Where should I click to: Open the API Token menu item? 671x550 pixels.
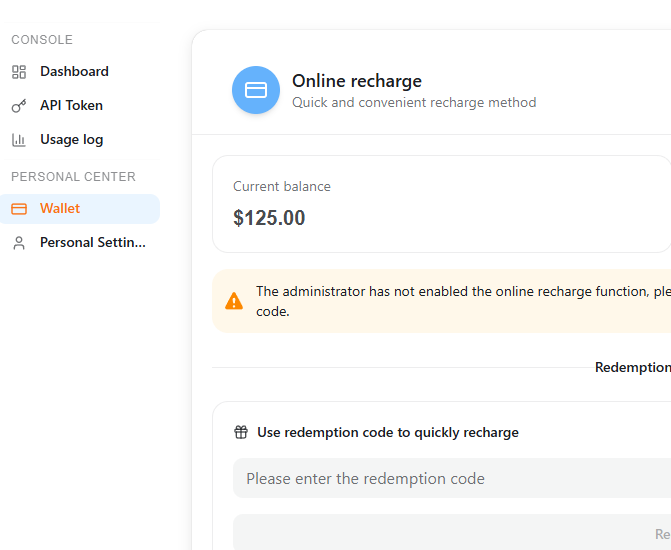point(80,106)
